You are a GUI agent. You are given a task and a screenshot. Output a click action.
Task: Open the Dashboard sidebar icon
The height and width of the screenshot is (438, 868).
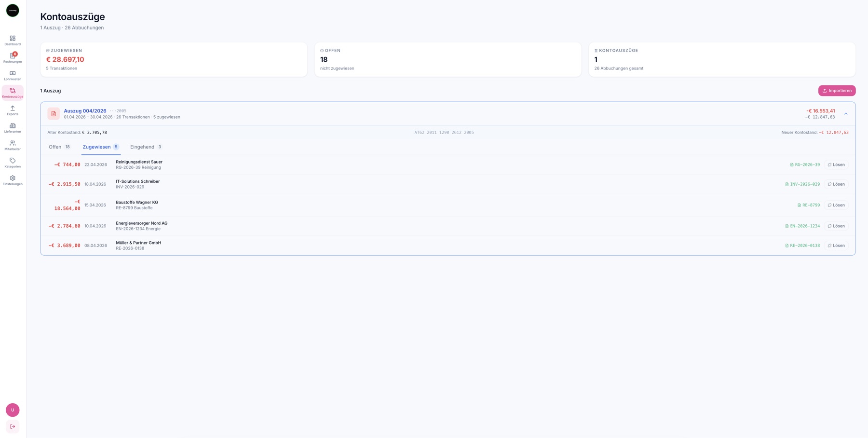pos(13,41)
